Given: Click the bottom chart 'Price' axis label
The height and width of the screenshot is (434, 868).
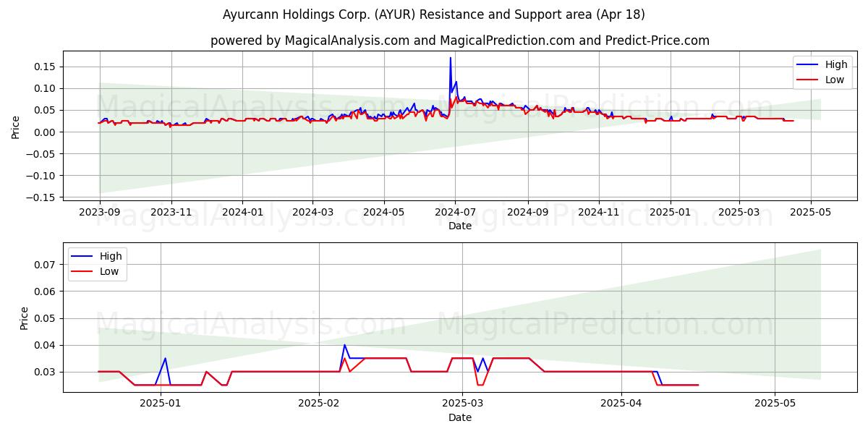Looking at the screenshot, I should coord(25,318).
